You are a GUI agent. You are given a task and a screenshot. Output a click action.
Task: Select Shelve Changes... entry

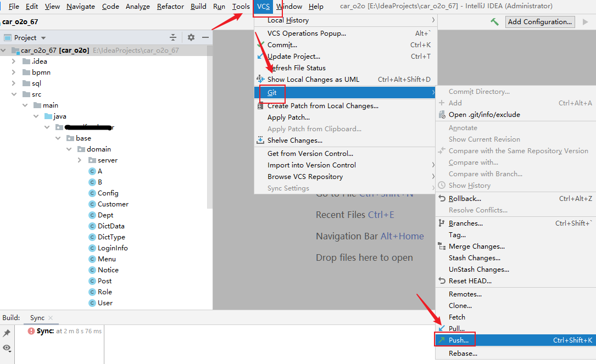[345, 141]
